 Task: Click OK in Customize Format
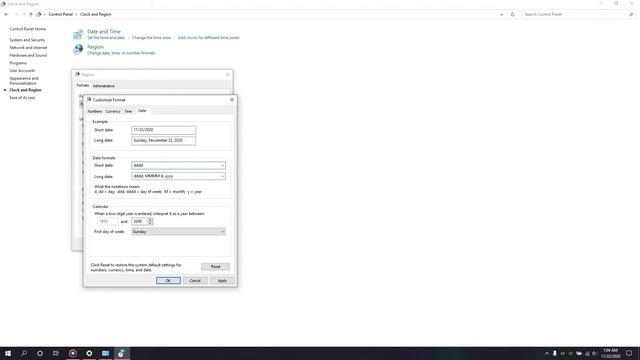[168, 280]
